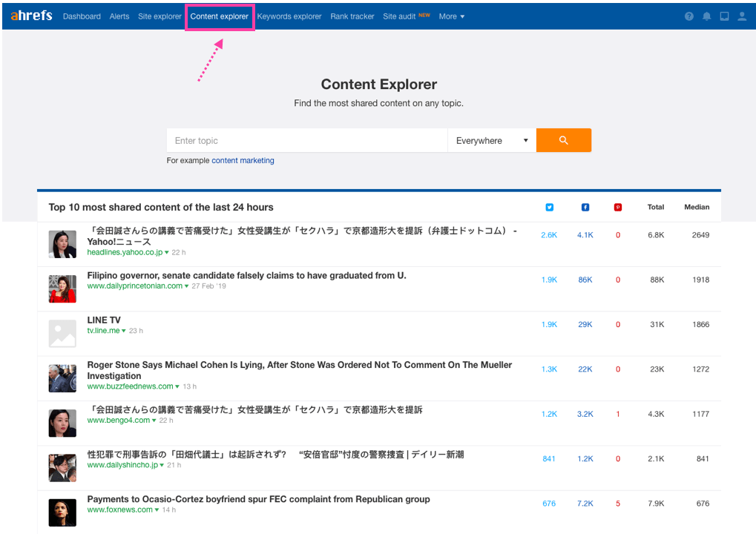This screenshot has width=756, height=534.
Task: Click Facebook count 29K for LINE TV
Action: click(585, 325)
